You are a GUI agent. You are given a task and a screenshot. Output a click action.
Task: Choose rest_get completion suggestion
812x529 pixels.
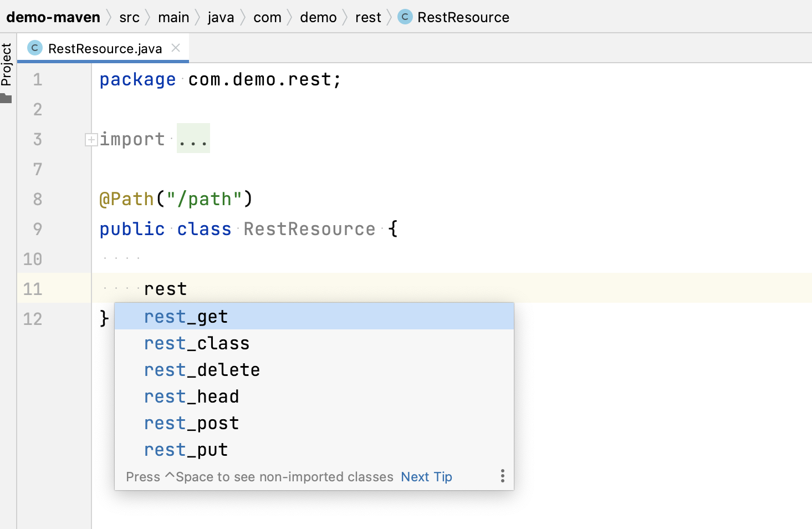point(314,317)
